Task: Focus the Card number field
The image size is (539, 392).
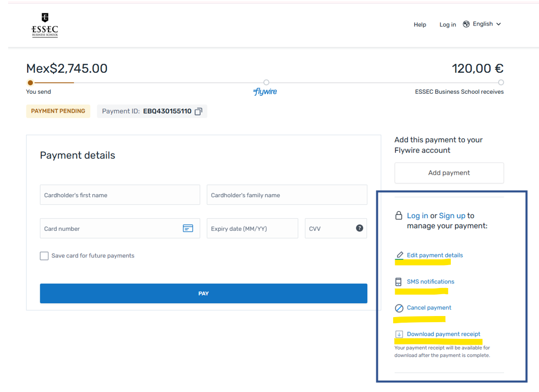Action: pyautogui.click(x=120, y=228)
